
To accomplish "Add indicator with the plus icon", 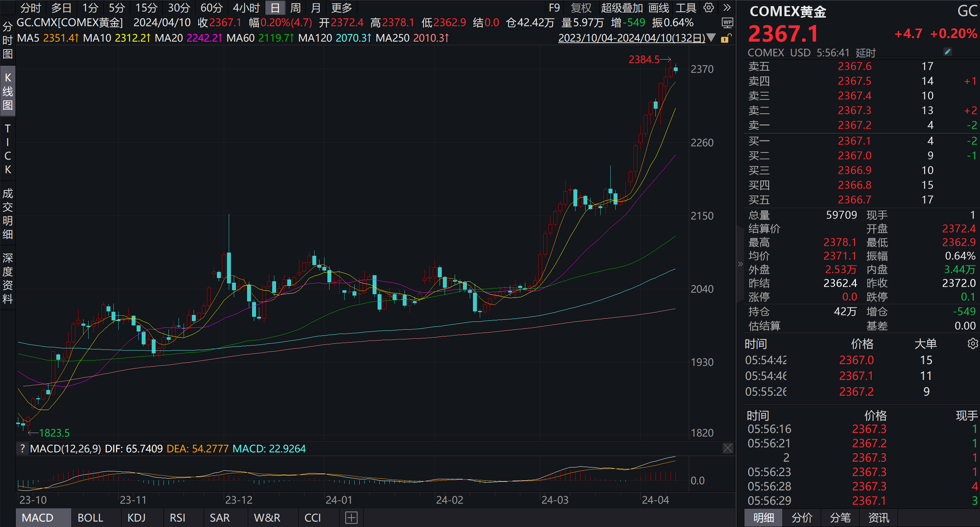I will [351, 517].
